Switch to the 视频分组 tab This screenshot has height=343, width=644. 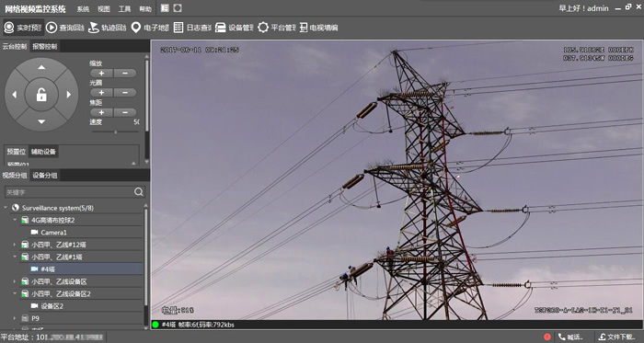[15, 176]
